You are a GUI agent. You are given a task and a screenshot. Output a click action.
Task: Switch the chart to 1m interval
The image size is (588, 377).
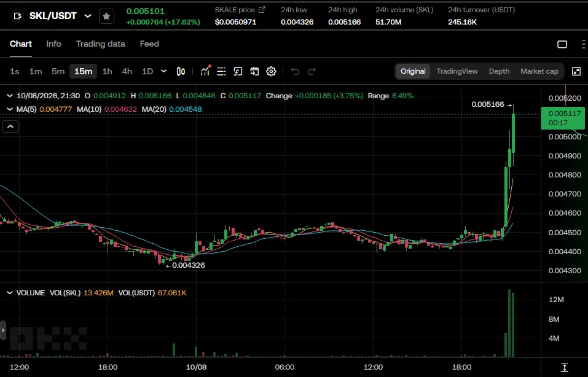[x=36, y=71]
